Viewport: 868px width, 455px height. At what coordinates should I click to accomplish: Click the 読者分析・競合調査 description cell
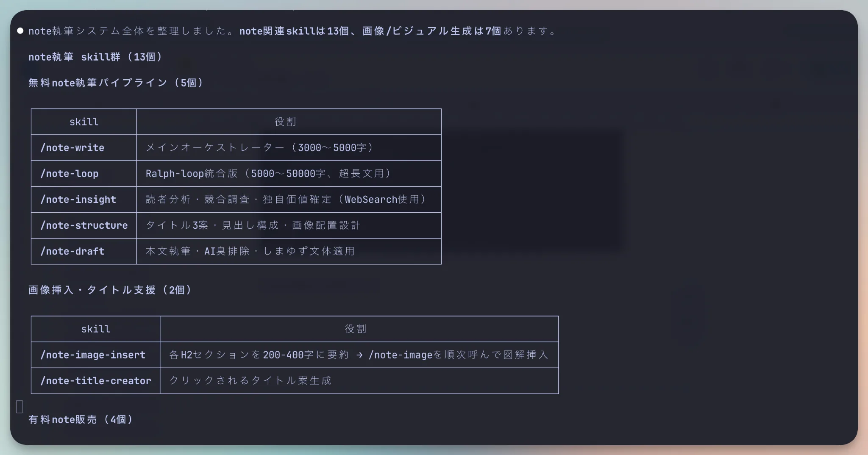tap(289, 200)
